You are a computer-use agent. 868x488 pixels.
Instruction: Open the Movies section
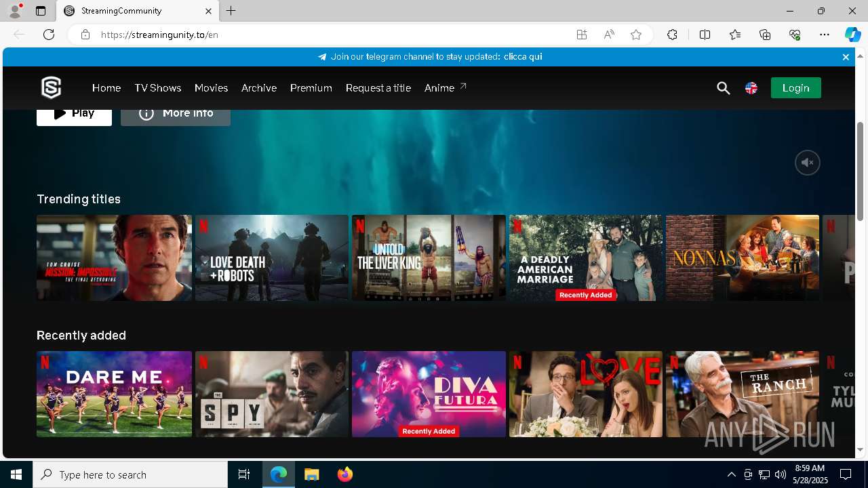(x=211, y=88)
